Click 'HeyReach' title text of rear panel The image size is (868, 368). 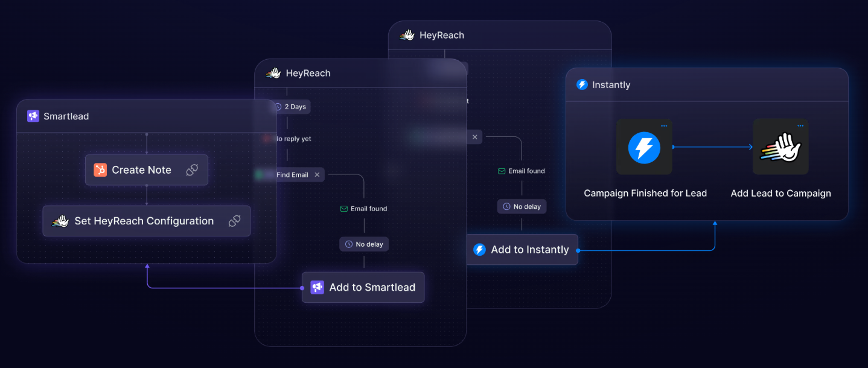(x=442, y=36)
